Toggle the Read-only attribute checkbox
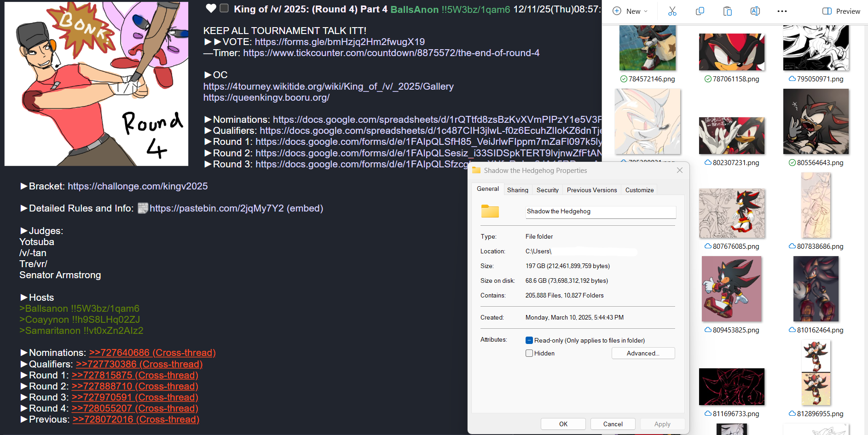This screenshot has width=868, height=435. pyautogui.click(x=529, y=340)
